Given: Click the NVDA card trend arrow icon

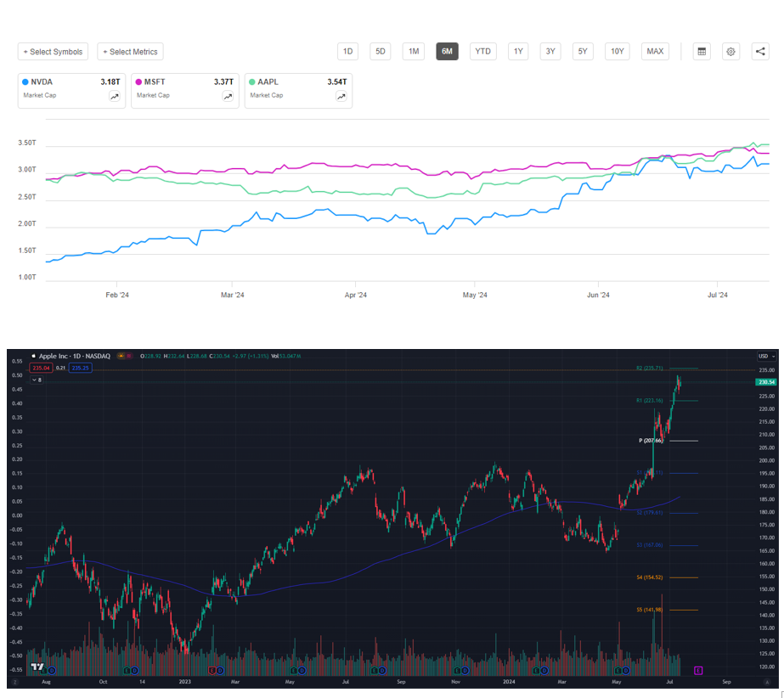Looking at the screenshot, I should click(115, 97).
